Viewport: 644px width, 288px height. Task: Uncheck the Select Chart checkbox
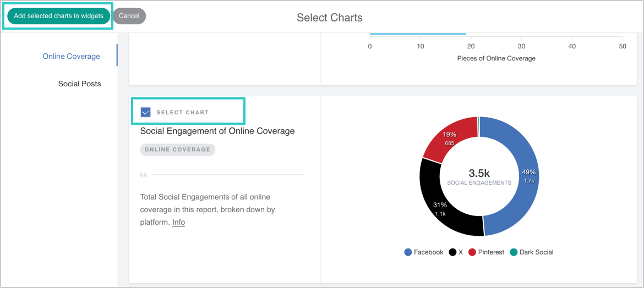[146, 112]
